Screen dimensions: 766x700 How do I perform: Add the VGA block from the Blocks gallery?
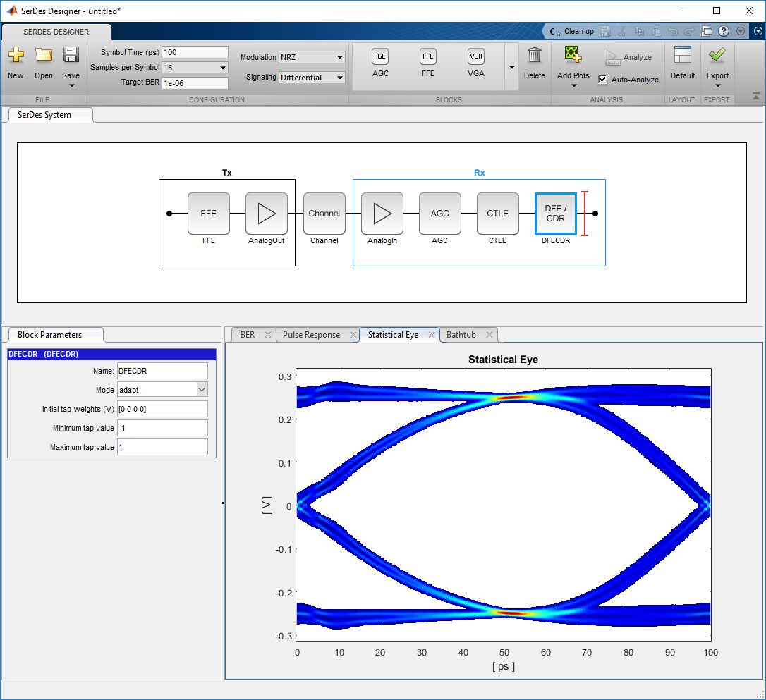tap(475, 63)
